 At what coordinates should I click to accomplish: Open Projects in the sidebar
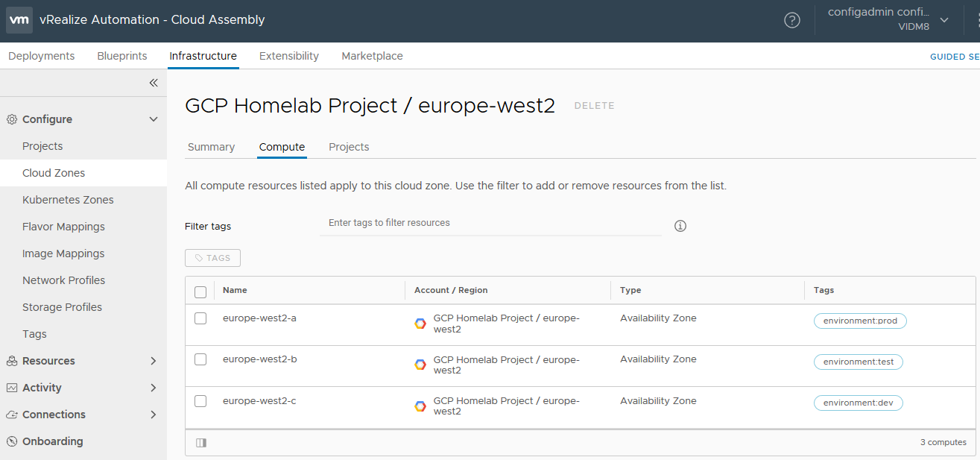(x=42, y=146)
